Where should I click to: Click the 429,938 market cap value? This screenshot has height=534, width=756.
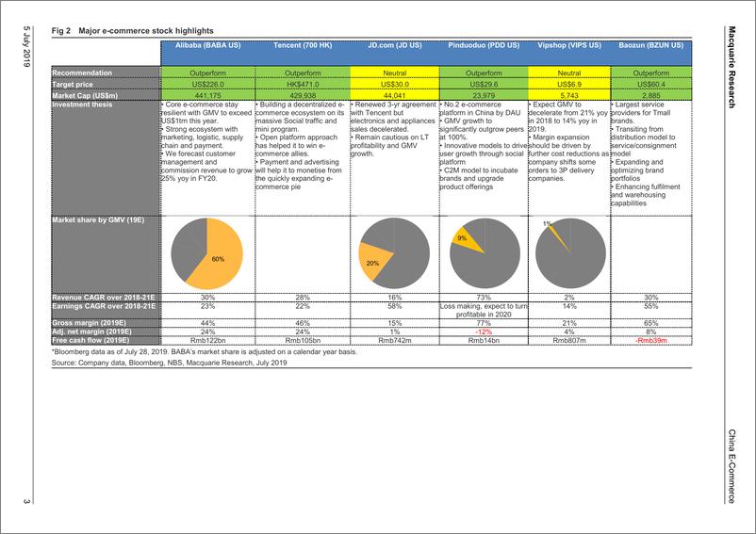point(303,95)
